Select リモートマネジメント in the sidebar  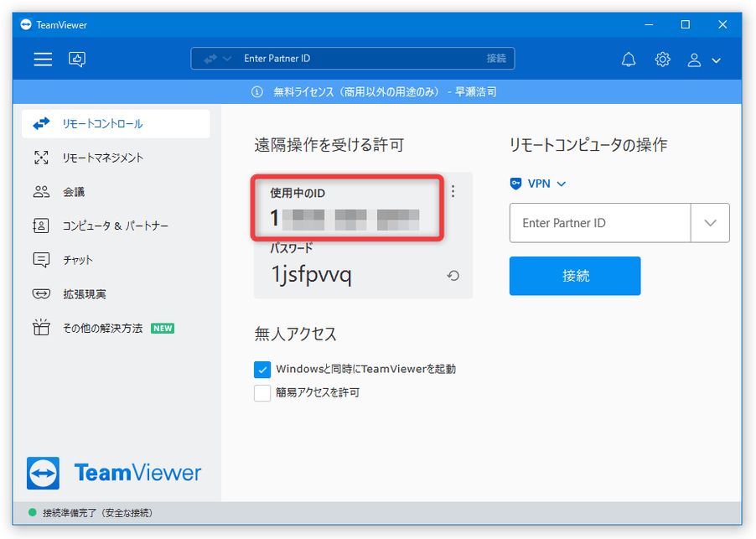coord(116,158)
